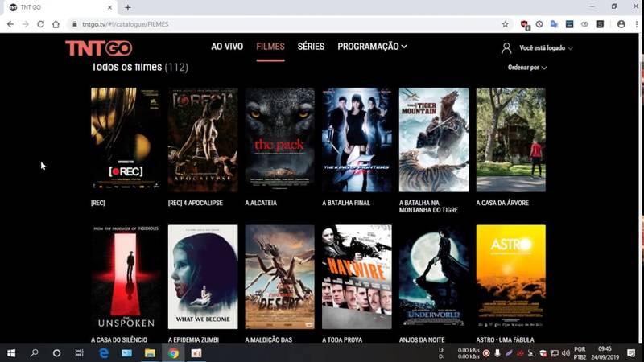Click the '[REC]' title link
Screen dimensions: 644x362
tap(97, 203)
